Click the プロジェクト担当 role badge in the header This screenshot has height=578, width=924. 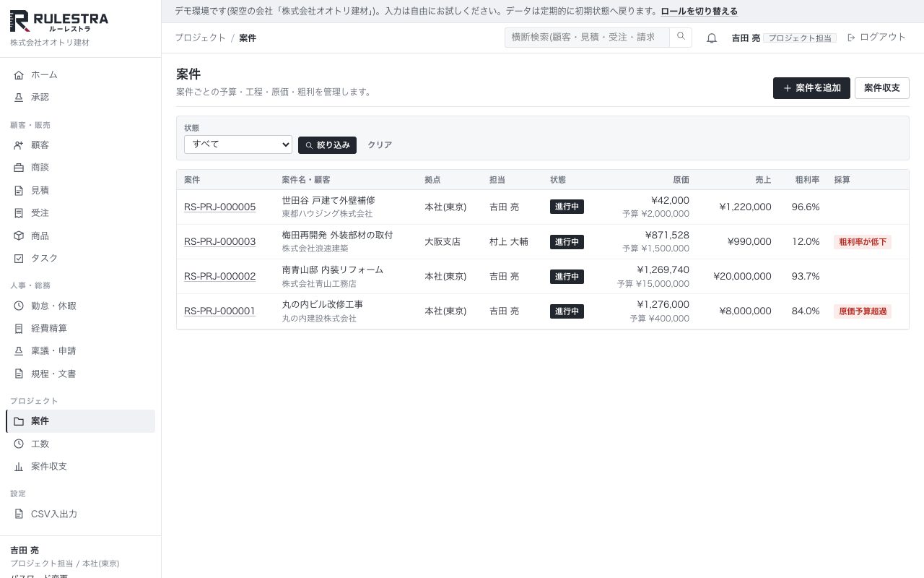(x=800, y=38)
